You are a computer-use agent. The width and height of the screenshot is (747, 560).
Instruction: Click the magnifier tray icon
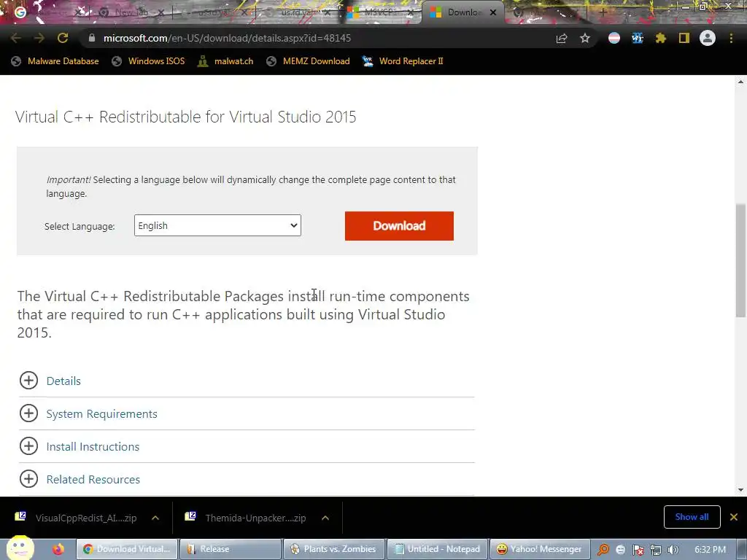(603, 550)
